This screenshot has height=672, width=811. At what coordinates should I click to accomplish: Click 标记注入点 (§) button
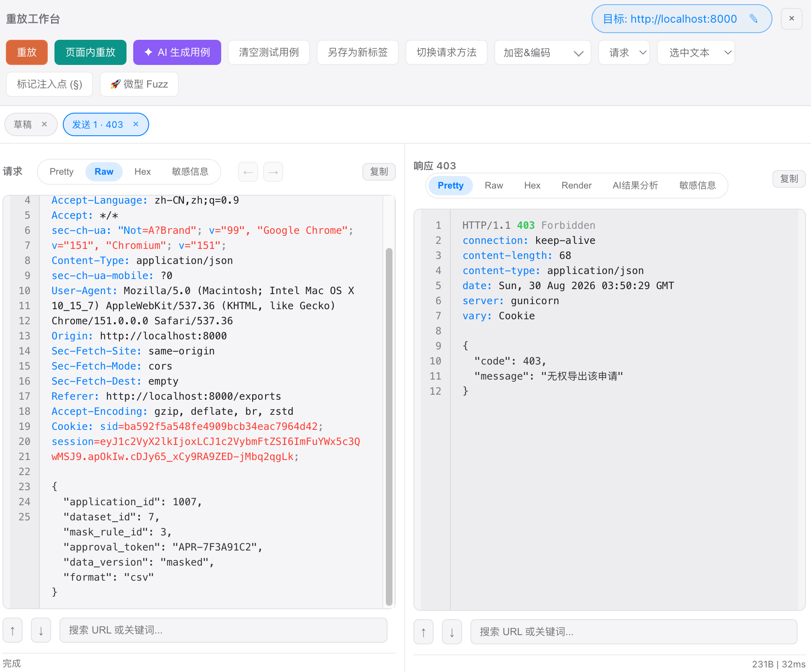(x=49, y=84)
